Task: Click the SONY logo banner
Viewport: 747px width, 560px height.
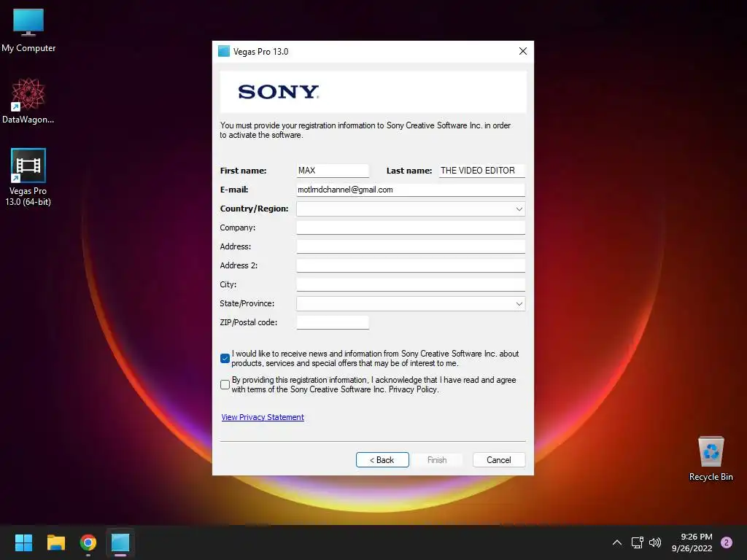Action: (x=373, y=92)
